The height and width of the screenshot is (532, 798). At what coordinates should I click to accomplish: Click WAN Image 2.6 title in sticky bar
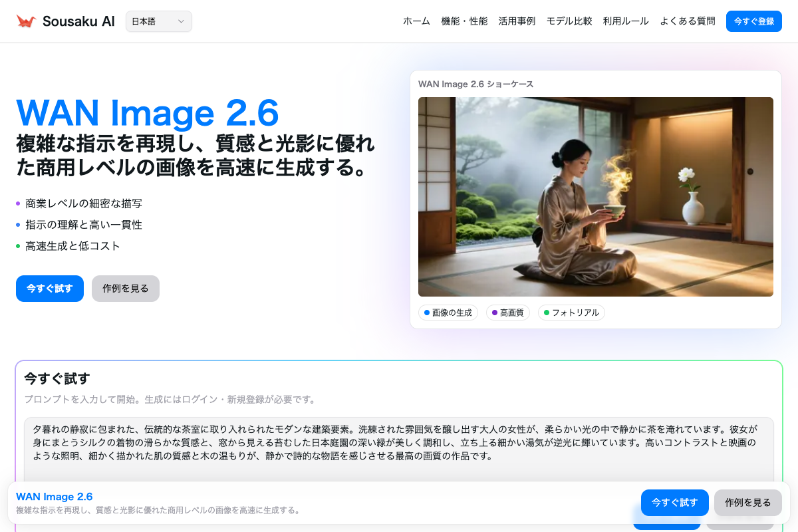coord(54,497)
